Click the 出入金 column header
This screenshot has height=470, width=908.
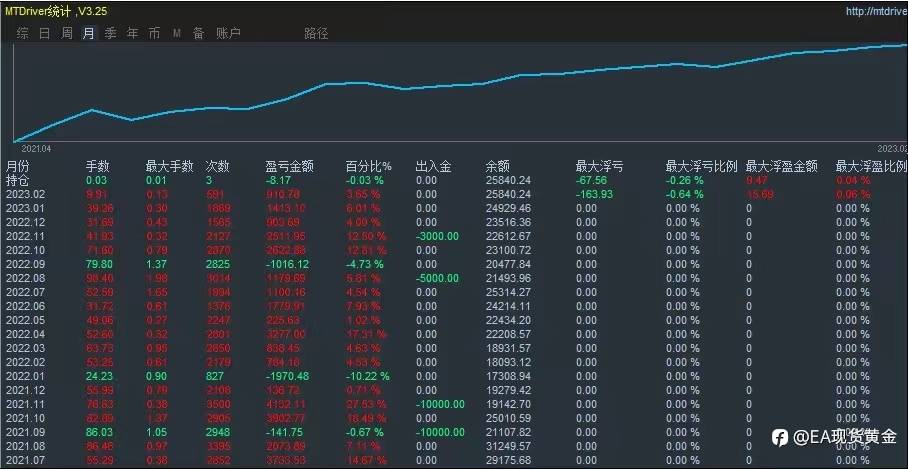[434, 167]
